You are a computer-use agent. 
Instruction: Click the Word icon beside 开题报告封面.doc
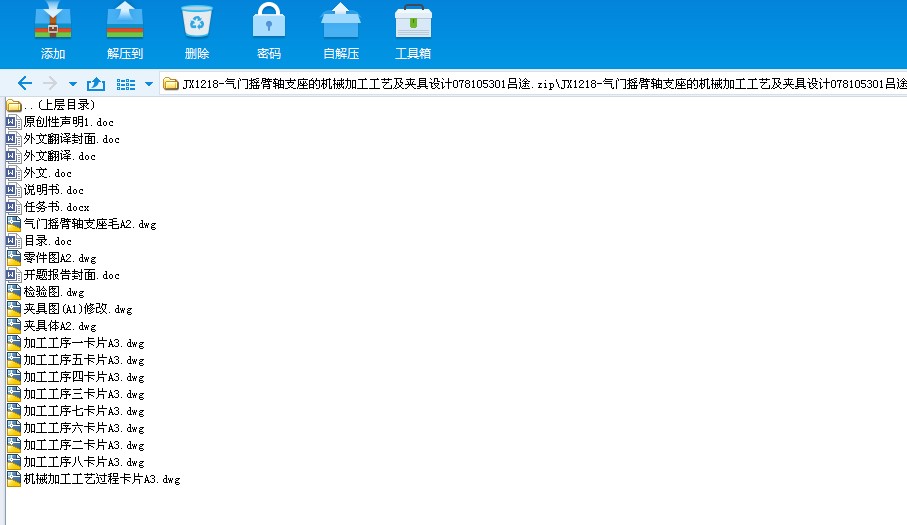[14, 275]
